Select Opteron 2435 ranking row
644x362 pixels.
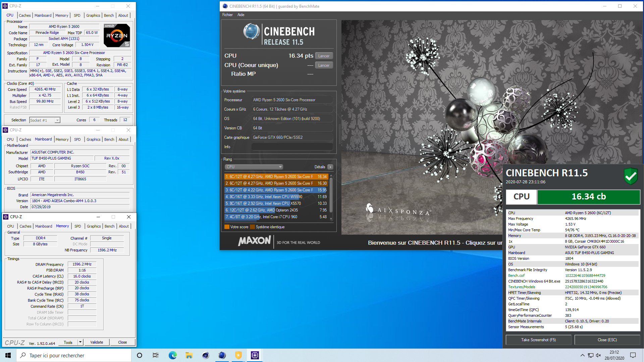[x=276, y=210]
